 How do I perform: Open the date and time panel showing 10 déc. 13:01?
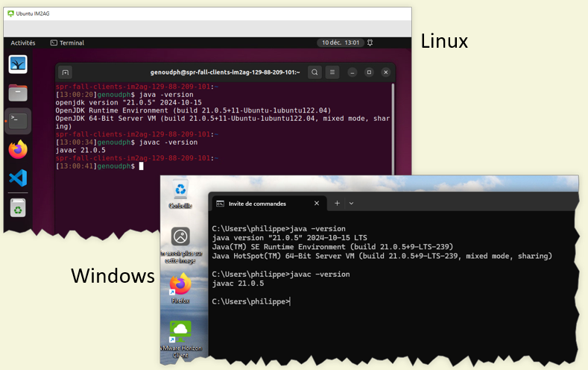(340, 43)
